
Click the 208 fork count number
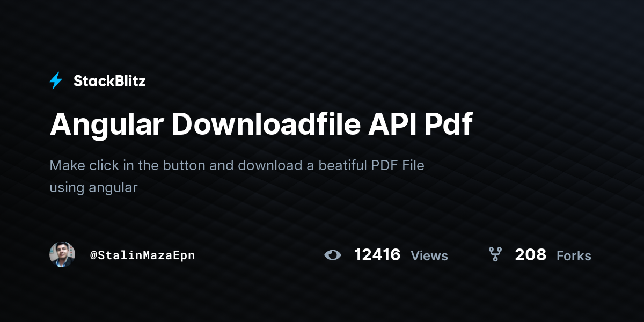point(530,254)
